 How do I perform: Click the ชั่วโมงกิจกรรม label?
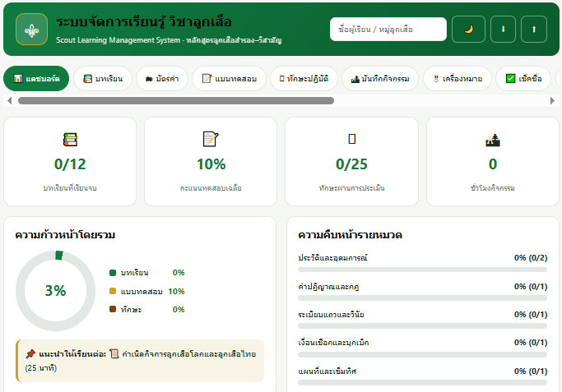pos(493,188)
